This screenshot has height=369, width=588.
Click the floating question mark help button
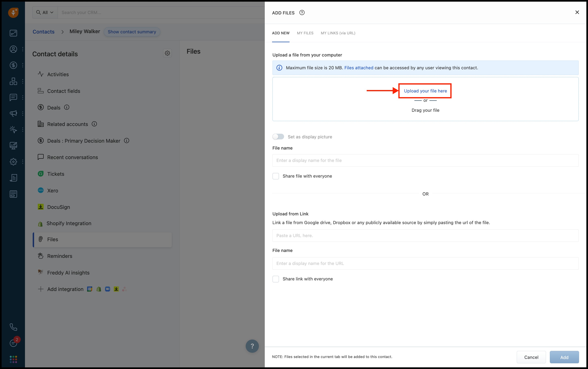click(x=252, y=346)
